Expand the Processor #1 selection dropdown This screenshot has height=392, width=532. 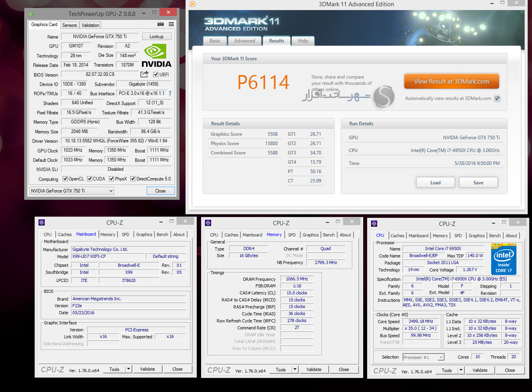click(423, 357)
